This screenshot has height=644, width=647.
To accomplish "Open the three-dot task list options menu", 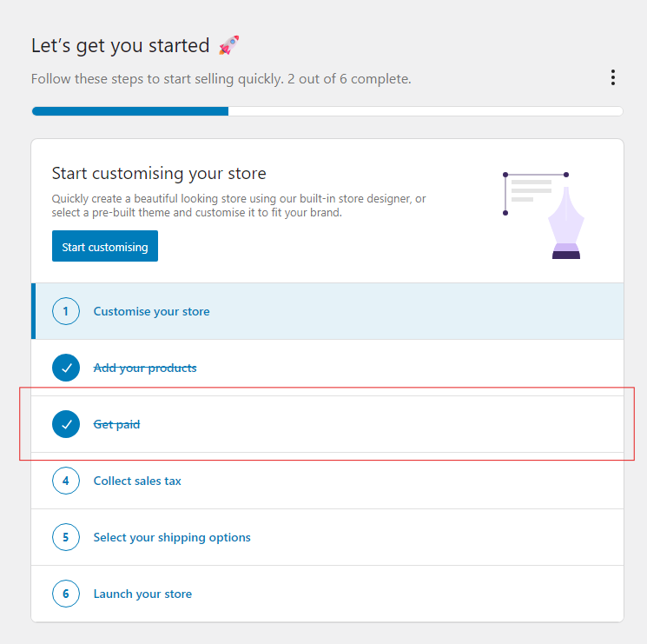I will click(x=613, y=77).
